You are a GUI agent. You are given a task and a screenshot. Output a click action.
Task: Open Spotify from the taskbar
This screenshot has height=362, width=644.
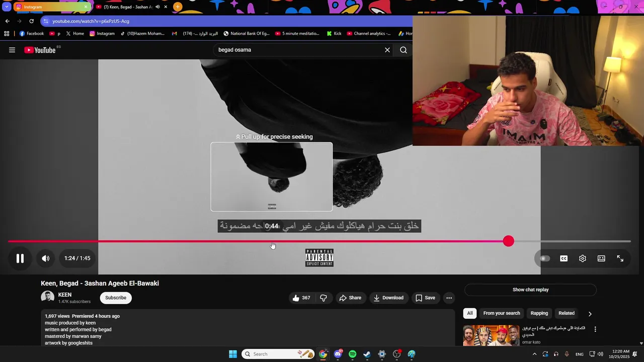pos(353,354)
